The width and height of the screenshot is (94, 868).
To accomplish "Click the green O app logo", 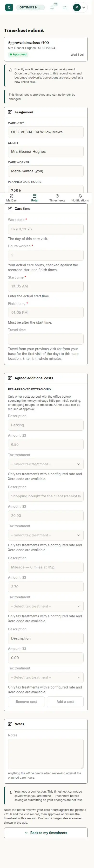I will pyautogui.click(x=9, y=7).
